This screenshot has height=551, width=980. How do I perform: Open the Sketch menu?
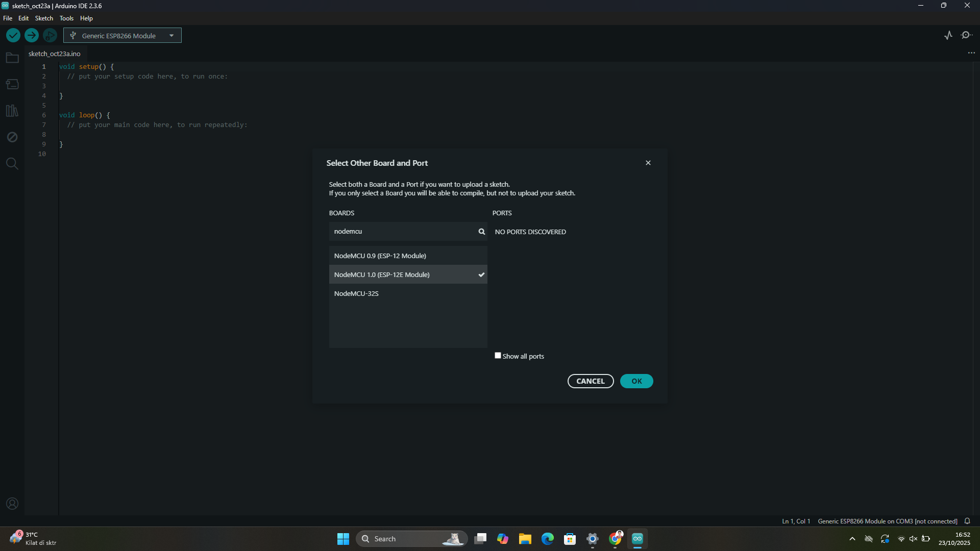click(44, 18)
